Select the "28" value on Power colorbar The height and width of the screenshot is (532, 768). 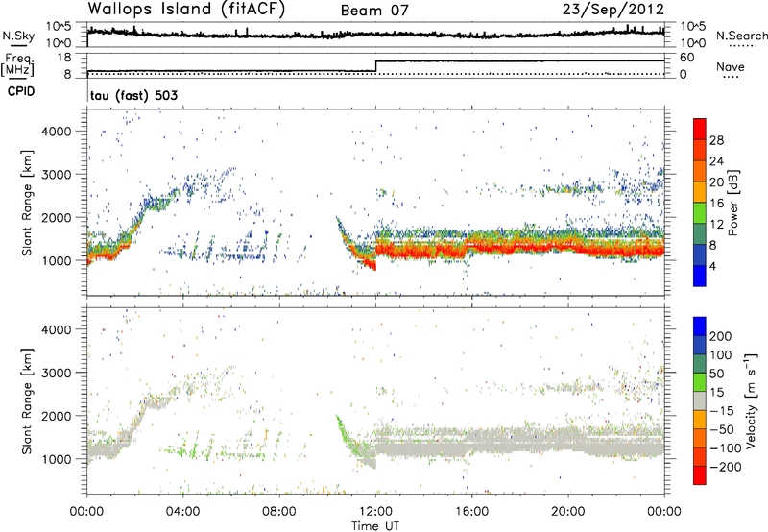(716, 140)
